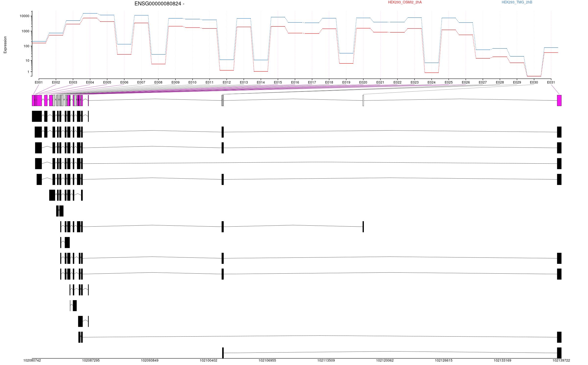Click the 102139722 coordinate label

point(561,361)
